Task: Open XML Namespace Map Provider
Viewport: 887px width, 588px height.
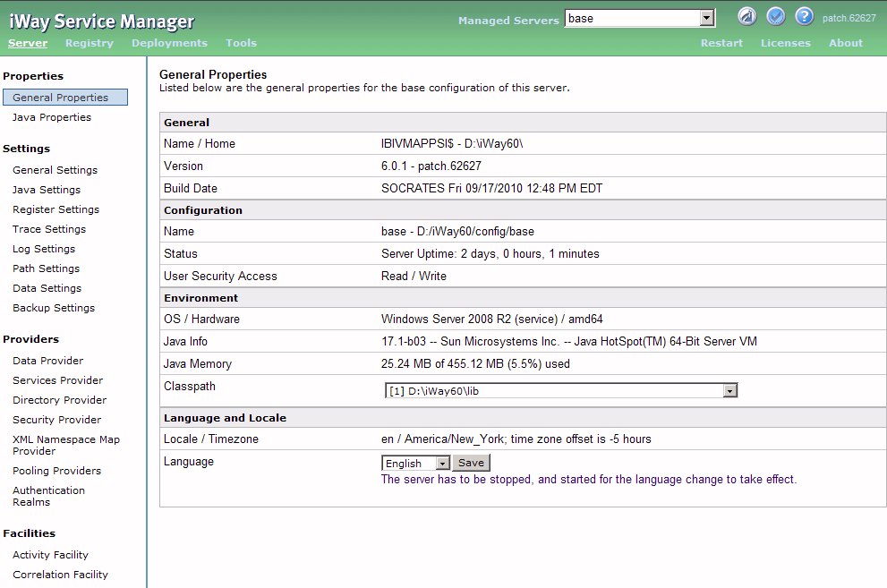Action: 66,446
